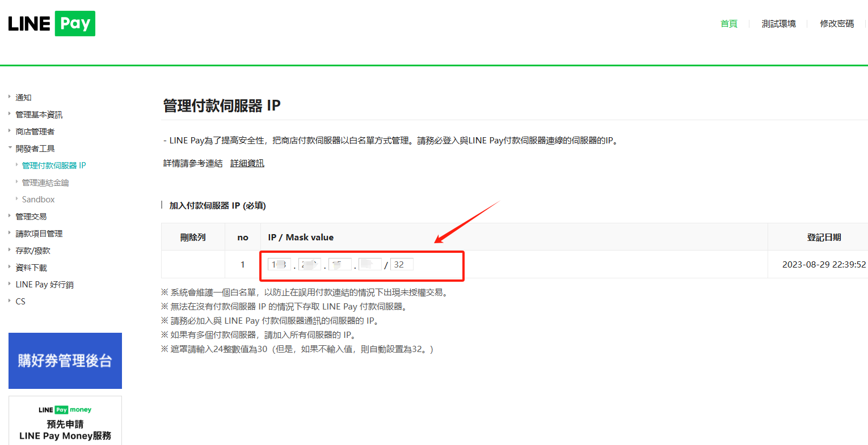This screenshot has height=445, width=868.
Task: Click the 管理付款伺服器 IP page heading
Action: pos(222,105)
